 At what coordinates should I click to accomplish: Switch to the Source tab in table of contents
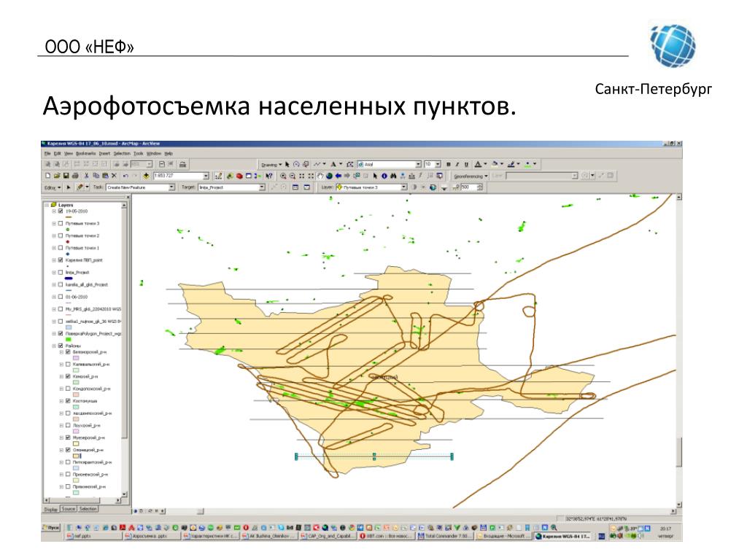click(x=68, y=509)
